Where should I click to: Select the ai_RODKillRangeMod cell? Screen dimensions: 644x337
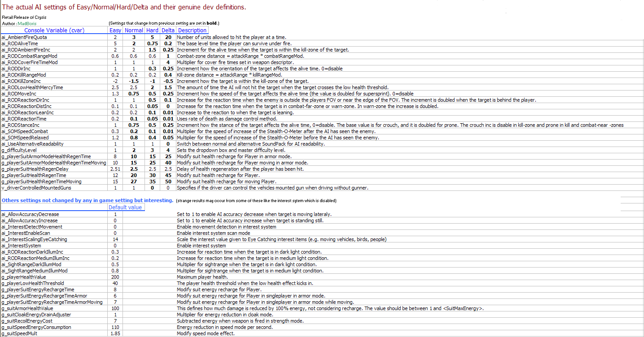(54, 75)
